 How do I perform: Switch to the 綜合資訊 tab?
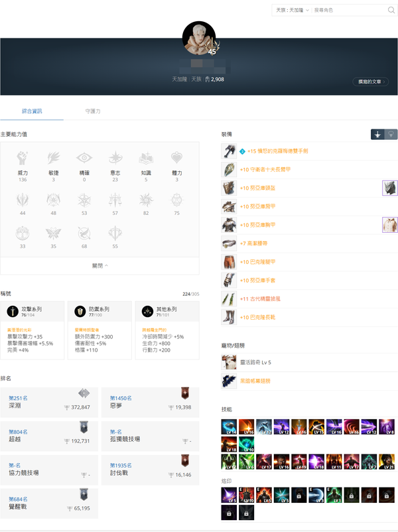tap(32, 111)
